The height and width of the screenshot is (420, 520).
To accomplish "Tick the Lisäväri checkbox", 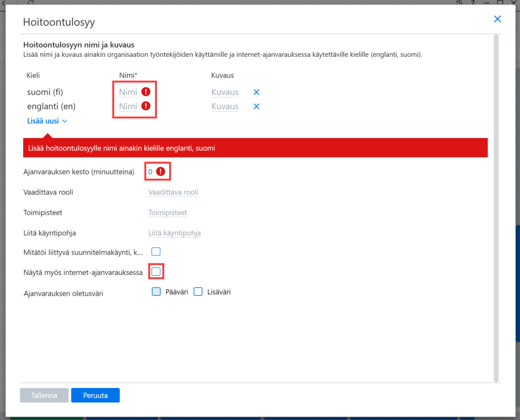I will (198, 292).
